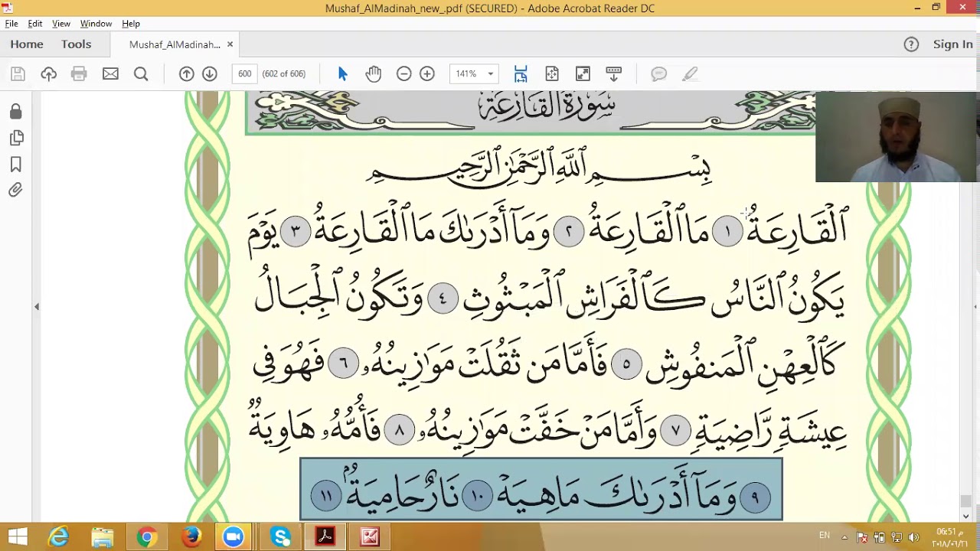
Task: Close the Mushaf_AlMadinah document tab
Action: 230,44
